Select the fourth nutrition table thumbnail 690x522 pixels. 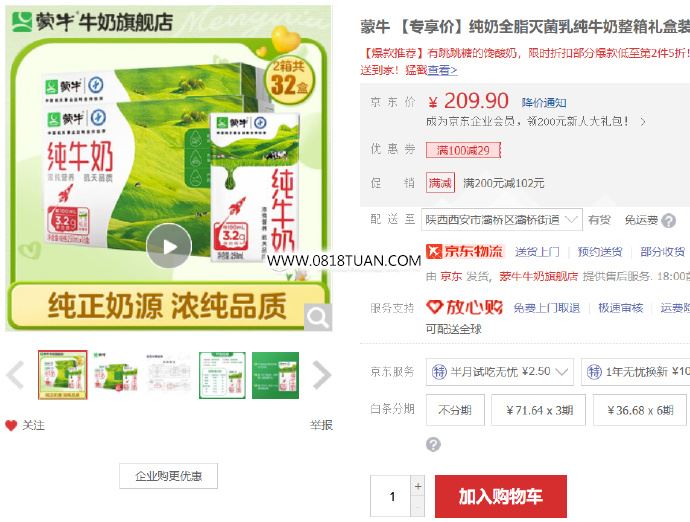pos(222,375)
